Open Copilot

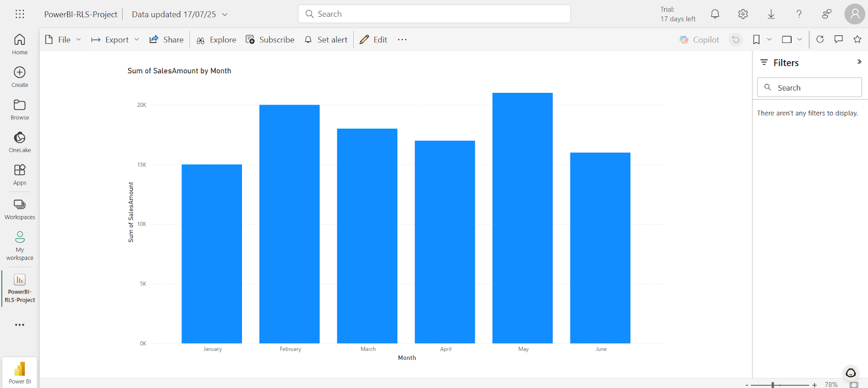coord(699,40)
